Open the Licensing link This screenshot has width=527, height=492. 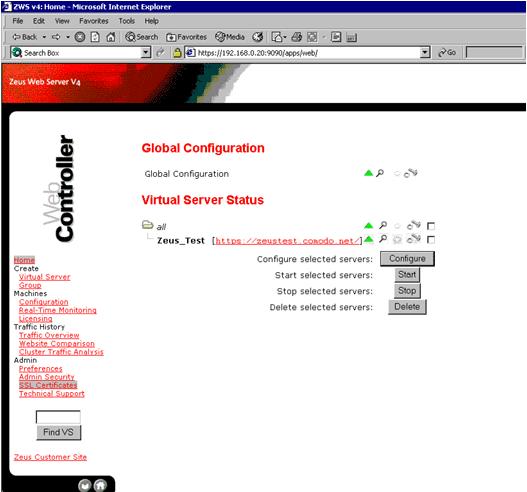tap(36, 319)
